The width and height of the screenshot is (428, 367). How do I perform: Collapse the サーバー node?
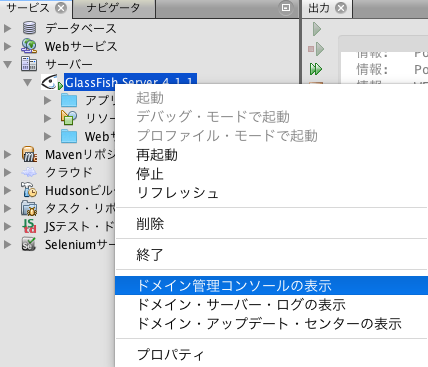pyautogui.click(x=7, y=64)
